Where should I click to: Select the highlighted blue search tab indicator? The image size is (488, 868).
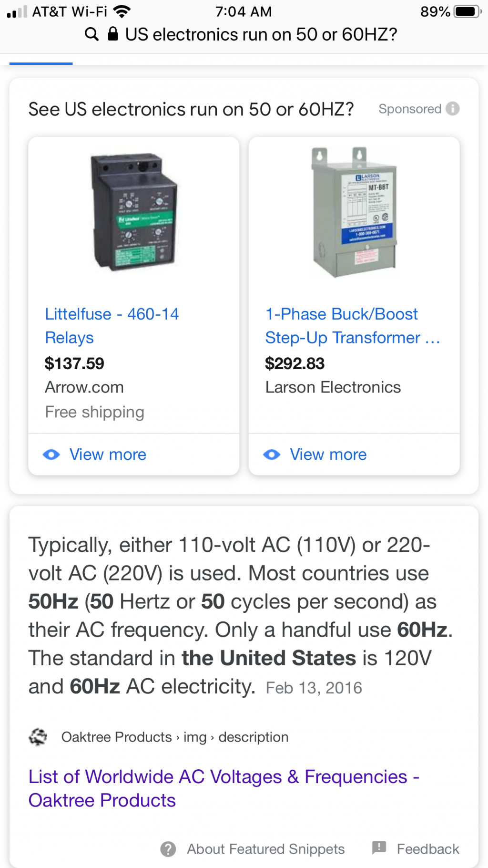point(41,63)
